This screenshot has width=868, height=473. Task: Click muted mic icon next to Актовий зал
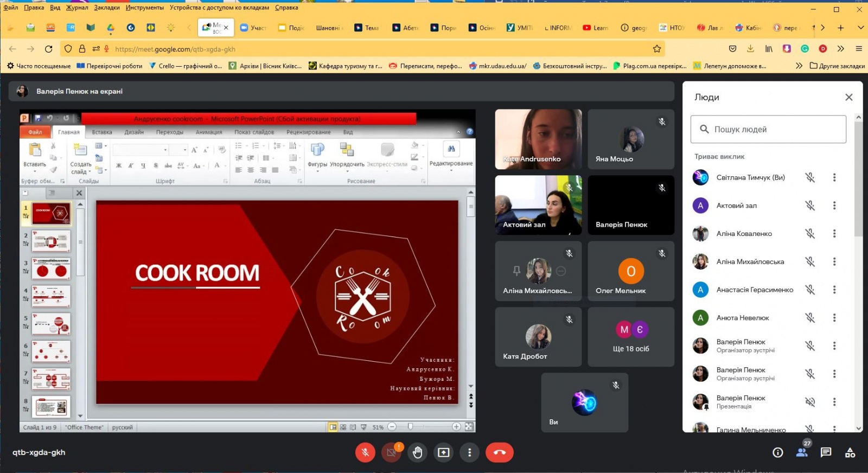click(810, 206)
